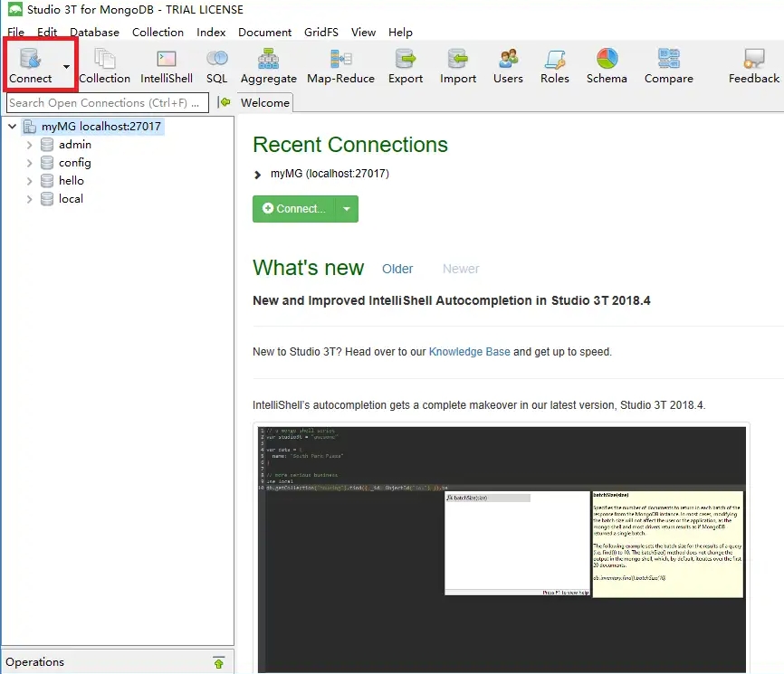The height and width of the screenshot is (674, 784).
Task: Click the Operations panel label
Action: (x=35, y=662)
